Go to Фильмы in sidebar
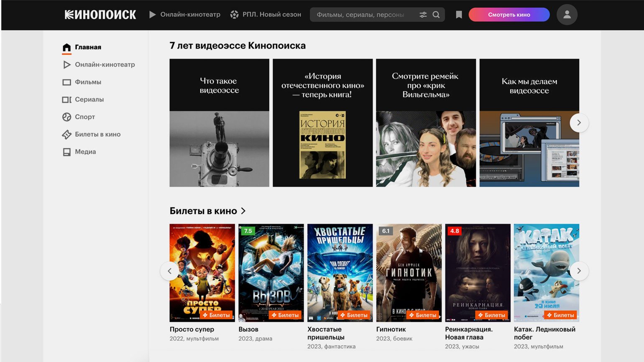Screen dimensions: 644x362 pos(88,82)
